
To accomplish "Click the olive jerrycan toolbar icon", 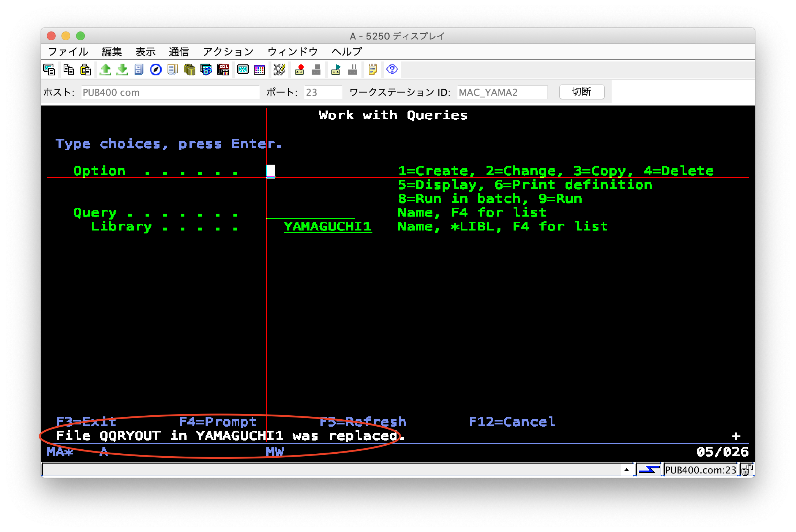I will point(189,70).
